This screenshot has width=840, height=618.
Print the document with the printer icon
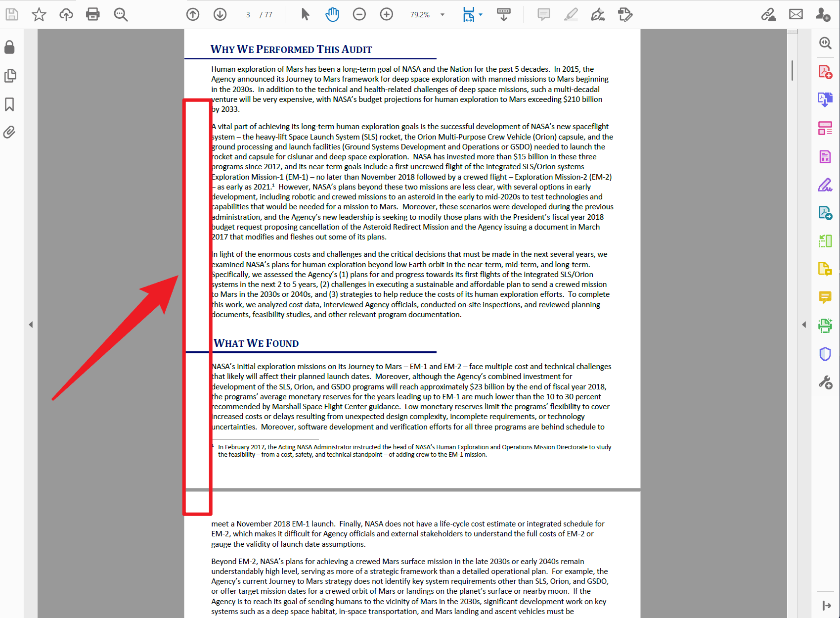tap(93, 14)
